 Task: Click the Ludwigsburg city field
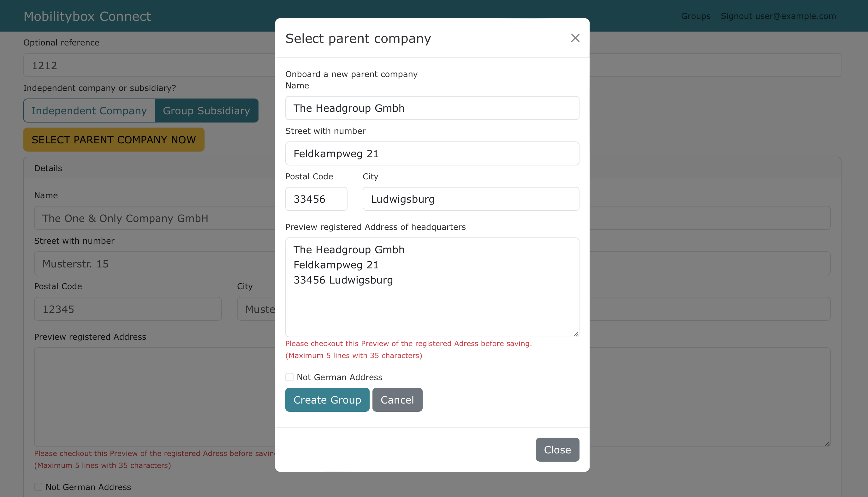point(471,199)
